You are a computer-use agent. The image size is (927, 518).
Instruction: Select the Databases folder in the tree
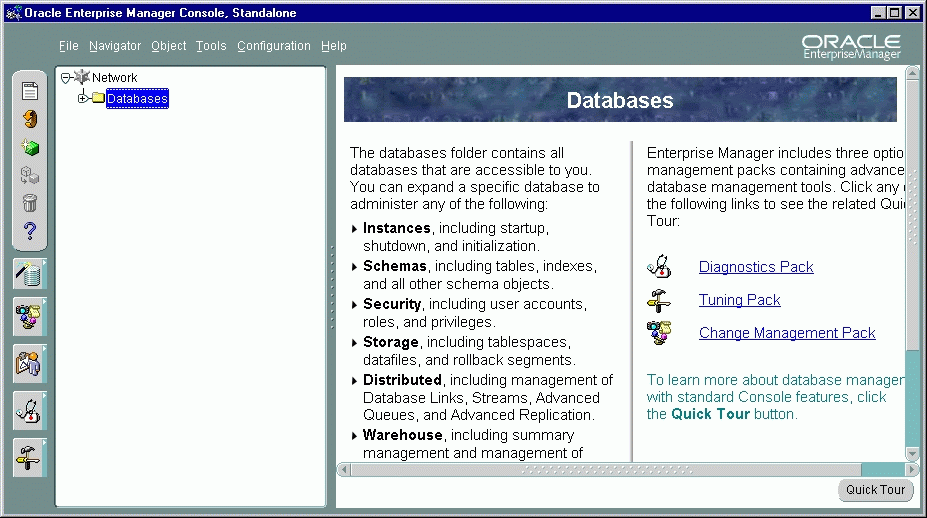(137, 99)
